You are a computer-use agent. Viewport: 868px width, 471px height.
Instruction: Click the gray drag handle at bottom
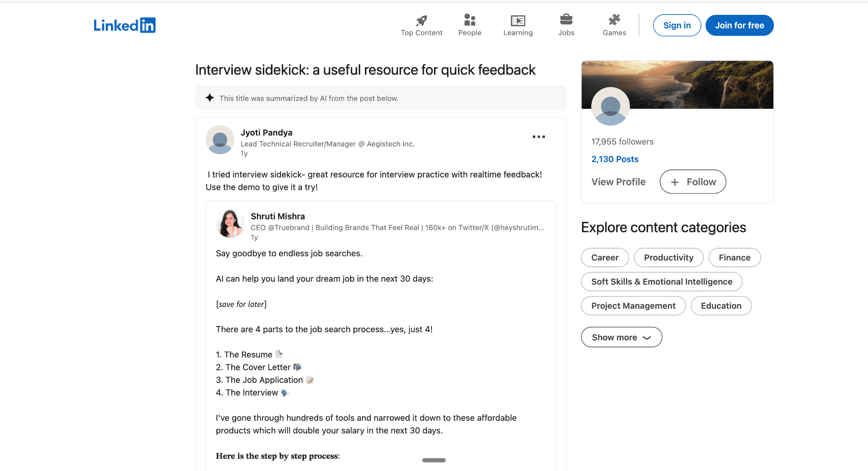(434, 460)
